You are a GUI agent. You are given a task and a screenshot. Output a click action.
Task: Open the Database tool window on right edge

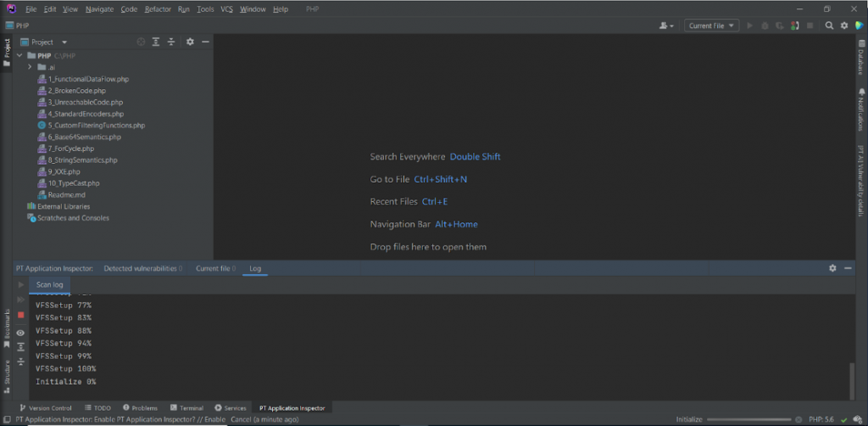(861, 57)
